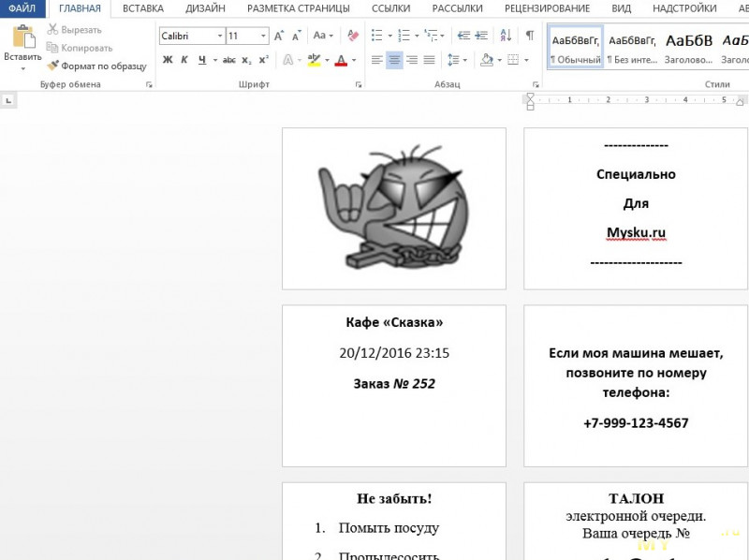Switch to РАЗМЕТКА СТРАНИЦЫ tab
This screenshot has width=749, height=560.
pyautogui.click(x=299, y=8)
